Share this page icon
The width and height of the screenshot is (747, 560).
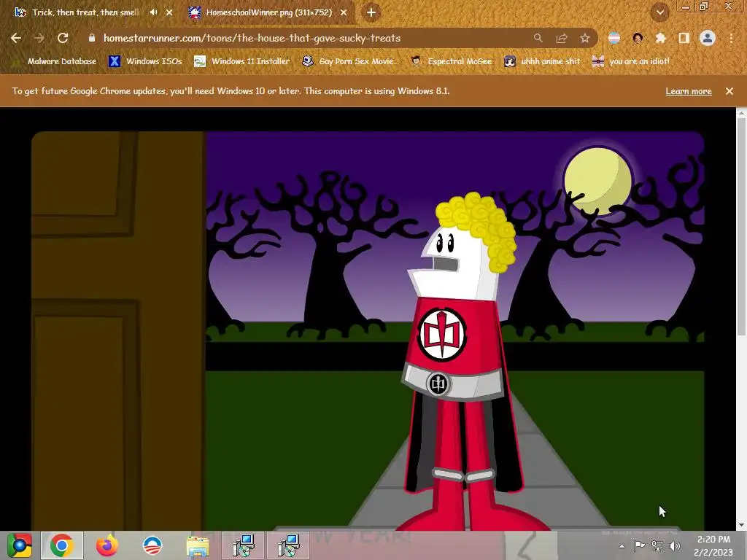tap(562, 38)
